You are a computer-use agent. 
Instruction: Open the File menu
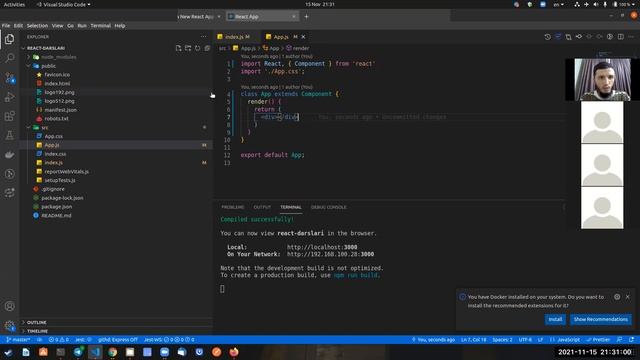tap(6, 26)
